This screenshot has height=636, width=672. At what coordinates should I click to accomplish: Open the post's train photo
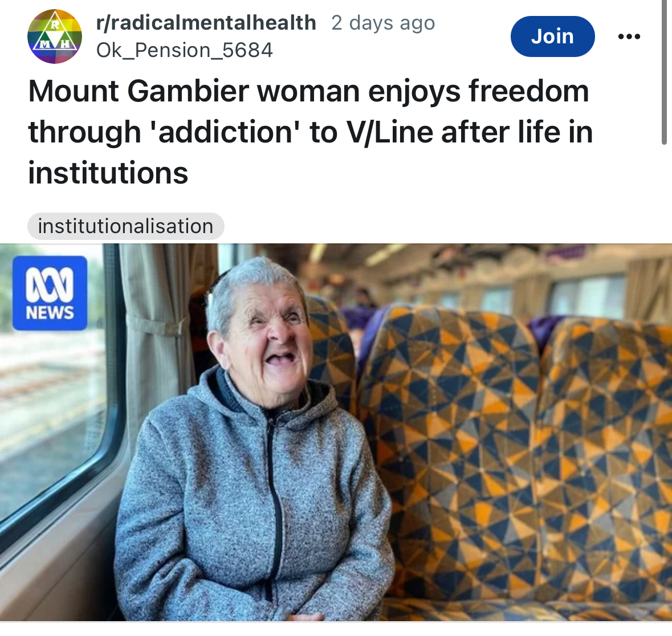coord(336,432)
